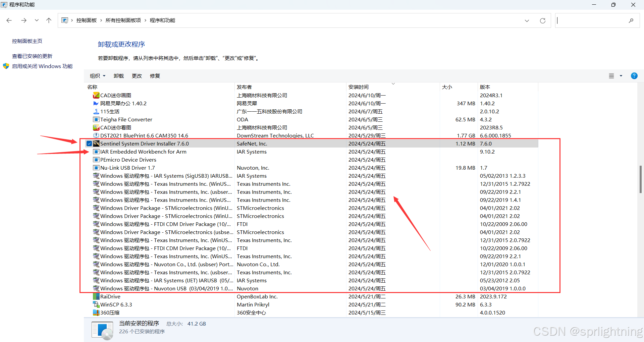Click the IAR Systems (SigUSB3) driver package icon
This screenshot has width=644, height=342.
coord(96,176)
